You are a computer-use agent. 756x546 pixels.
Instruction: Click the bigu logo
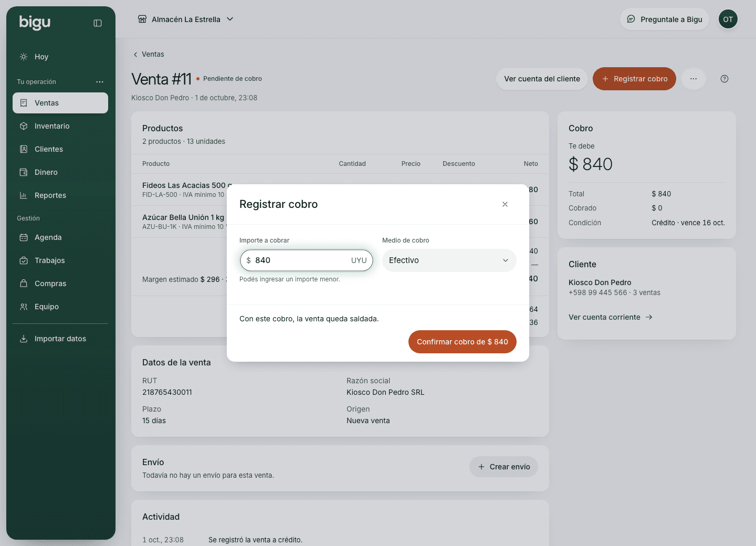[35, 22]
